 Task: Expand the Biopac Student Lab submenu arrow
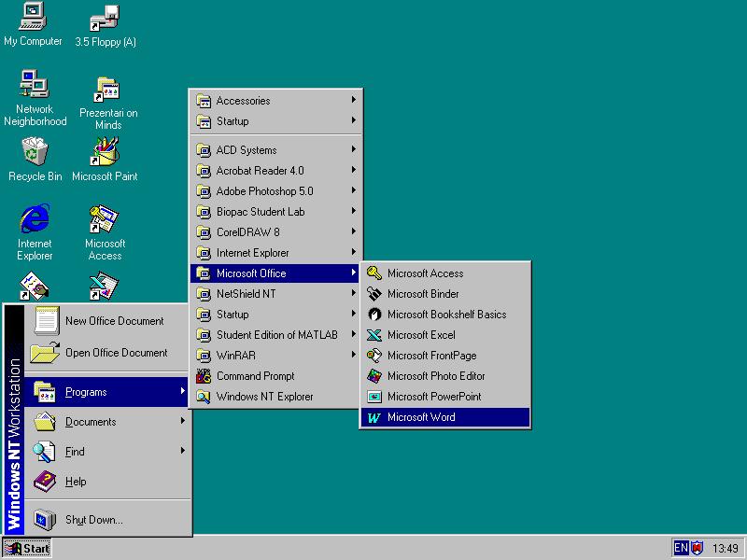[354, 211]
